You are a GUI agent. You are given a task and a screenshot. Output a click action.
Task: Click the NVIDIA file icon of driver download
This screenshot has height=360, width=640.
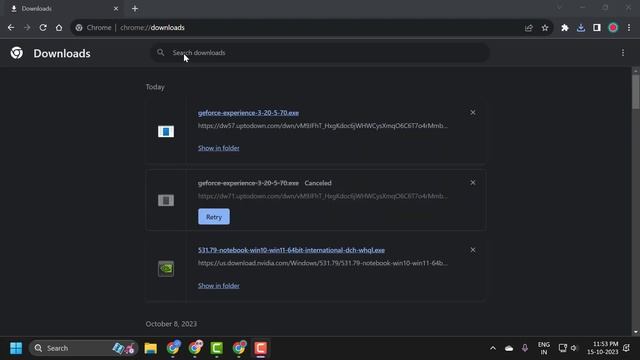pos(166,269)
